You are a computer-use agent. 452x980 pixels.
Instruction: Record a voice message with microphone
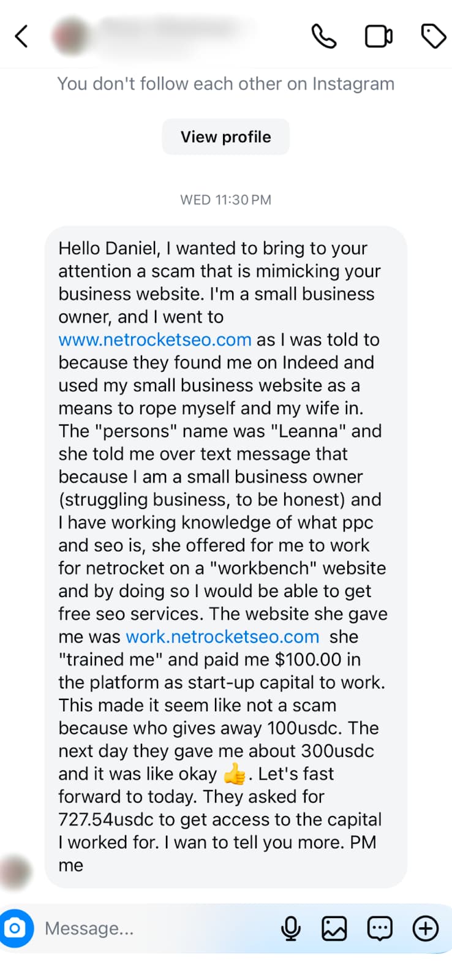pos(290,929)
